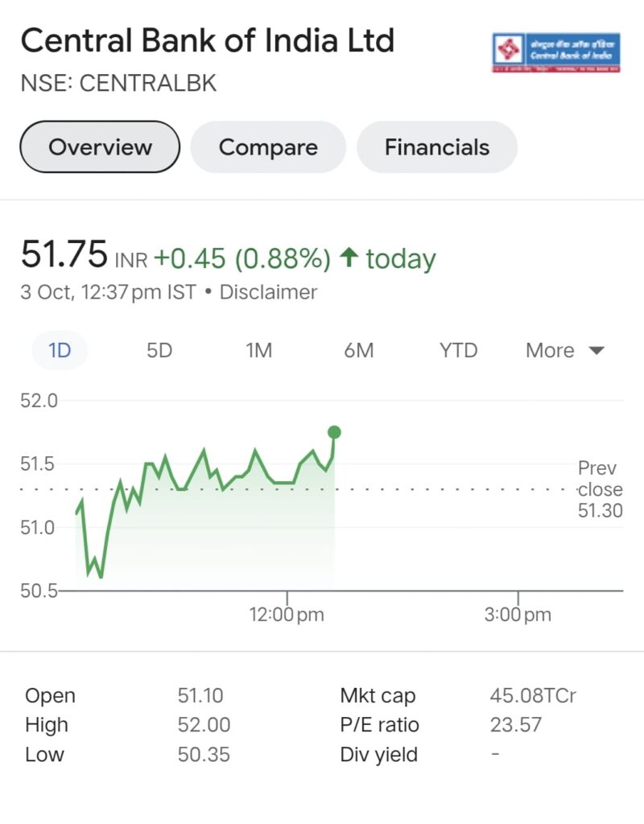Image resolution: width=644 pixels, height=824 pixels.
Task: Select the 6M chart range
Action: pyautogui.click(x=358, y=351)
